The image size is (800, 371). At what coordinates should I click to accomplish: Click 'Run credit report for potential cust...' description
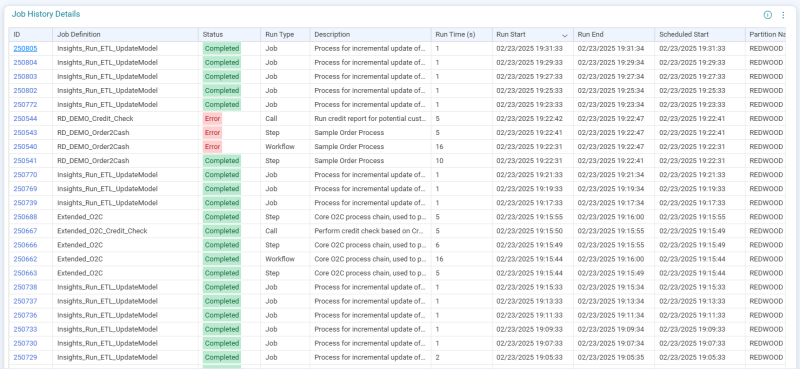click(x=370, y=118)
